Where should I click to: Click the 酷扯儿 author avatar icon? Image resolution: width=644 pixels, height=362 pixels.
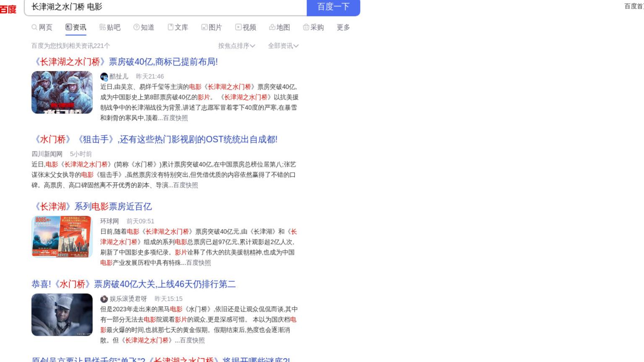[x=104, y=77]
